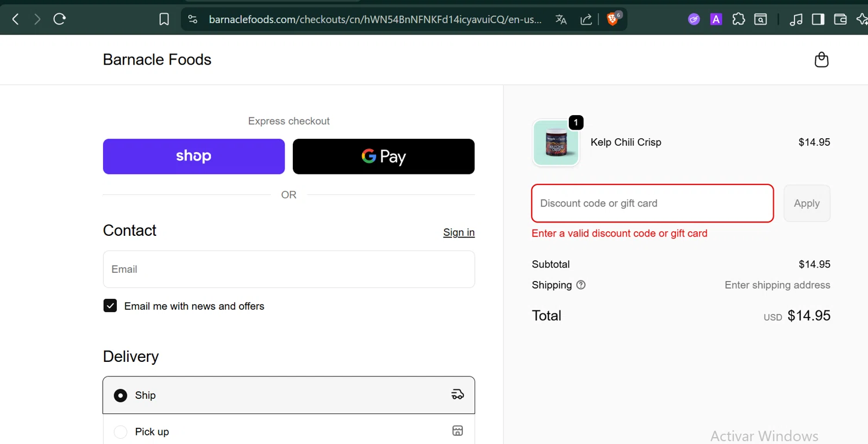This screenshot has height=444, width=868.
Task: Click the store icon in Pick up row
Action: [x=458, y=431]
